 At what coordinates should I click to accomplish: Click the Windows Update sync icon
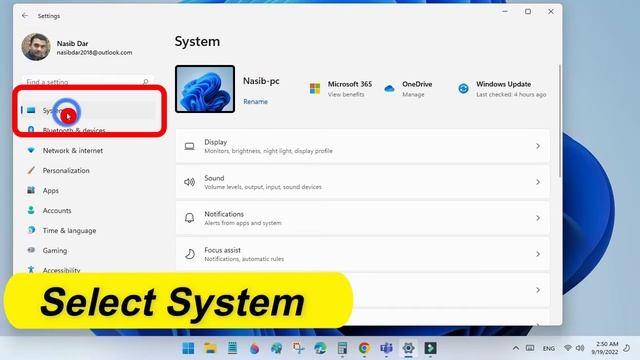pos(463,88)
